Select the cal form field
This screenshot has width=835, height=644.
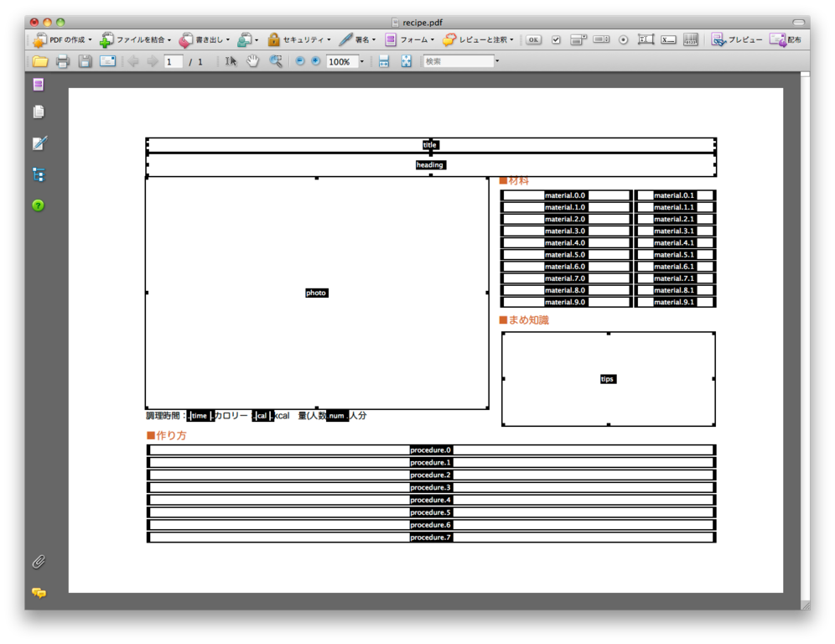pos(262,415)
